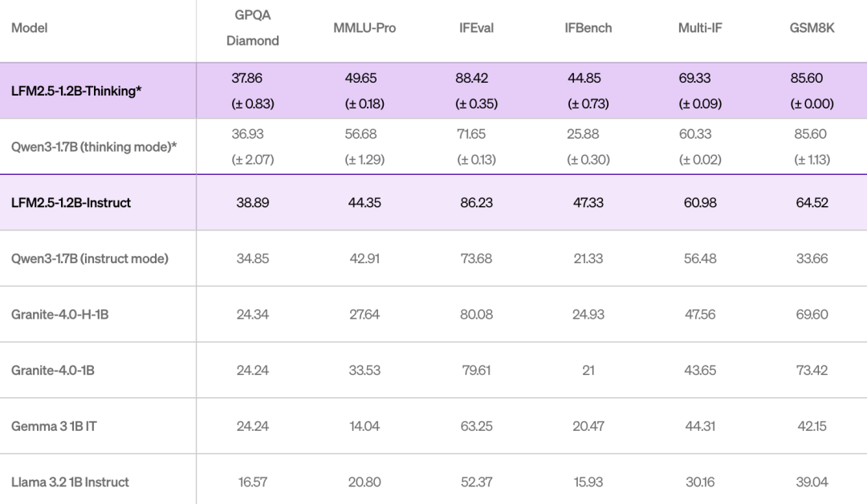
Task: Click the Qwen3-1.7B (thinking mode) row label
Action: click(94, 147)
